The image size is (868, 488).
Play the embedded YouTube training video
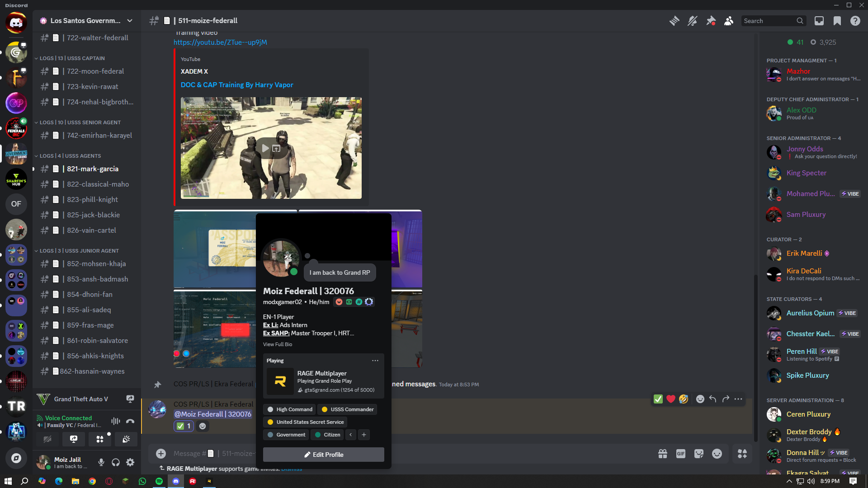coord(265,148)
